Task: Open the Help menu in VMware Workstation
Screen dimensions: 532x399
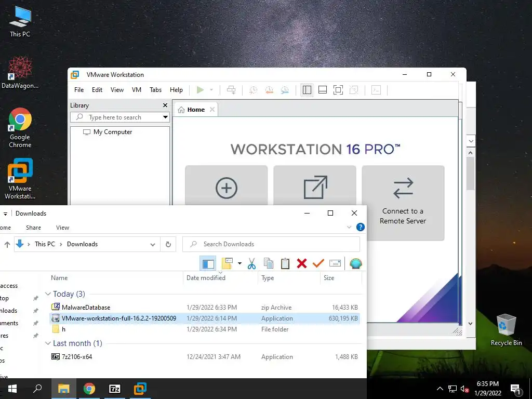Action: click(x=176, y=90)
